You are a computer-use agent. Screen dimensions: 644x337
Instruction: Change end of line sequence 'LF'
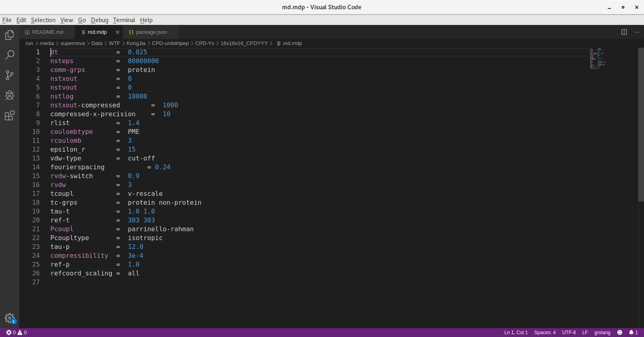click(585, 333)
